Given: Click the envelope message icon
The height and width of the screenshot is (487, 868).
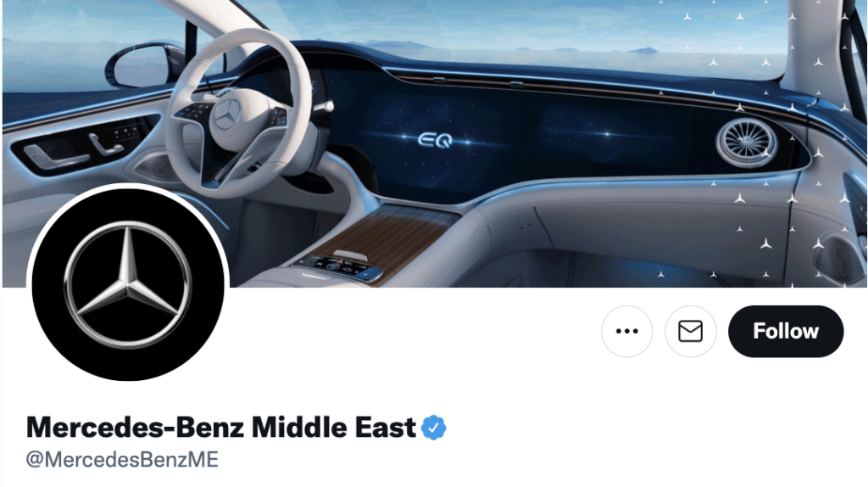Looking at the screenshot, I should pyautogui.click(x=690, y=332).
